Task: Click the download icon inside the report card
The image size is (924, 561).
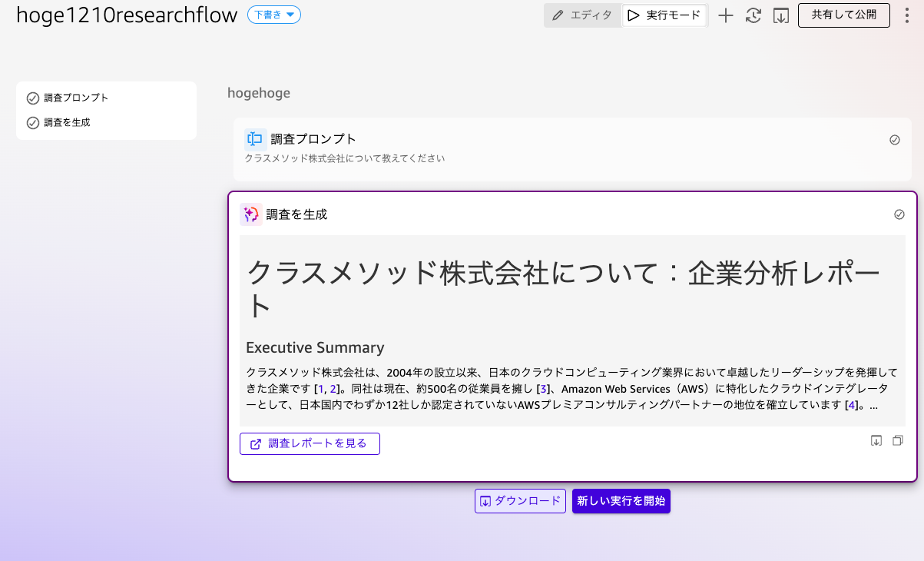Action: click(876, 440)
